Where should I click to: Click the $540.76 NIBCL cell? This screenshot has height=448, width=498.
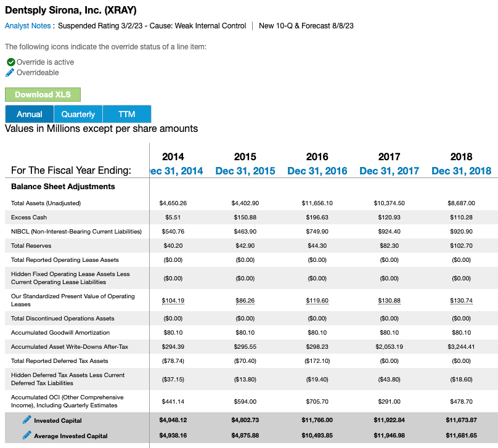pos(173,232)
